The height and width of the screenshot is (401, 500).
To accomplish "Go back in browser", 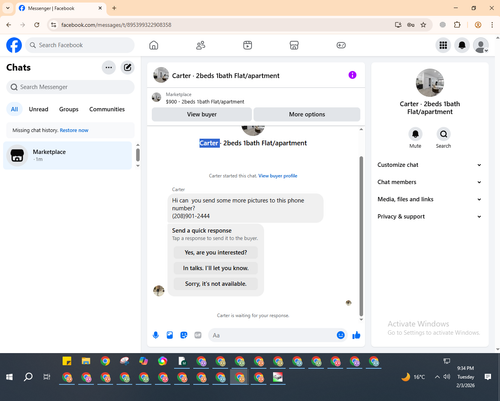I will pyautogui.click(x=9, y=25).
